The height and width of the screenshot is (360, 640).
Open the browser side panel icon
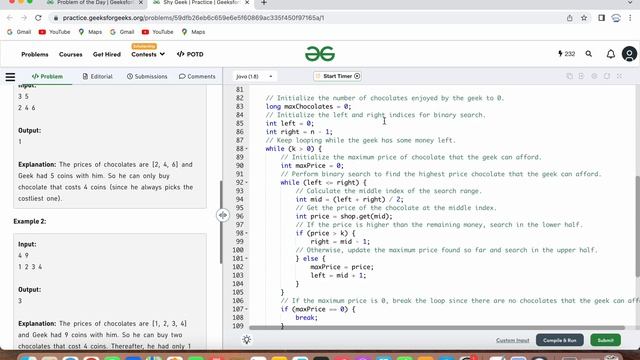point(601,18)
